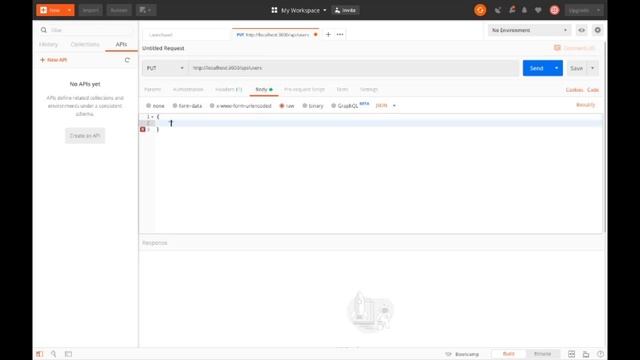Open the Settings request tab
Viewport: 640px width, 360px height.
tap(369, 89)
